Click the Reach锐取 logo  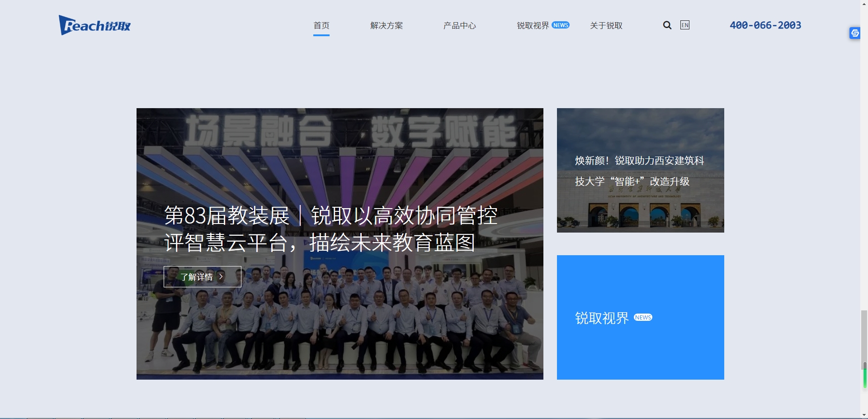coord(94,25)
